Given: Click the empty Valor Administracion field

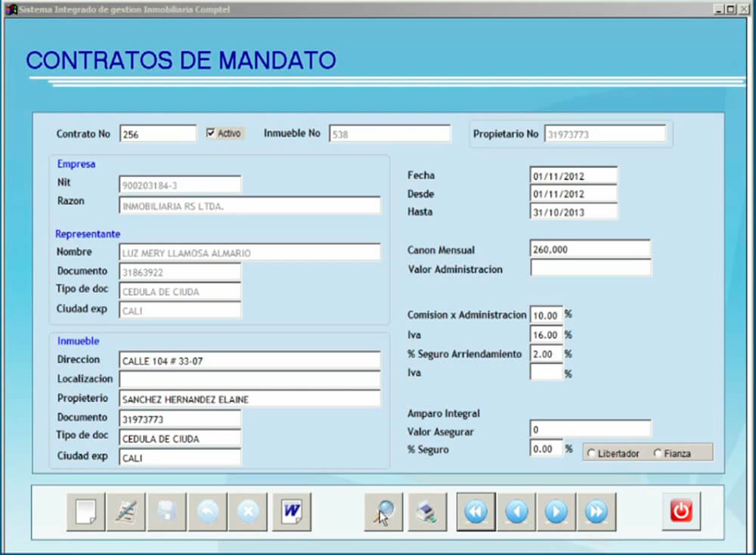Looking at the screenshot, I should coord(590,268).
